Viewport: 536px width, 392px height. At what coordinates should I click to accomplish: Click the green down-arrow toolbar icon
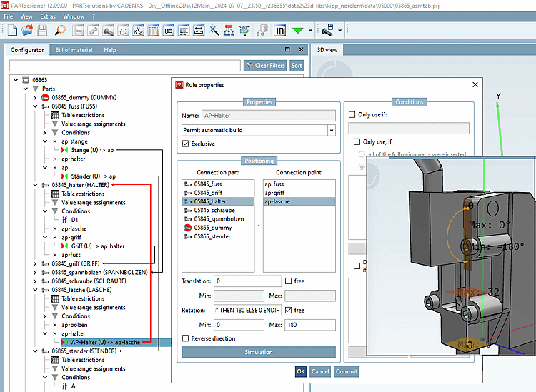click(x=299, y=31)
